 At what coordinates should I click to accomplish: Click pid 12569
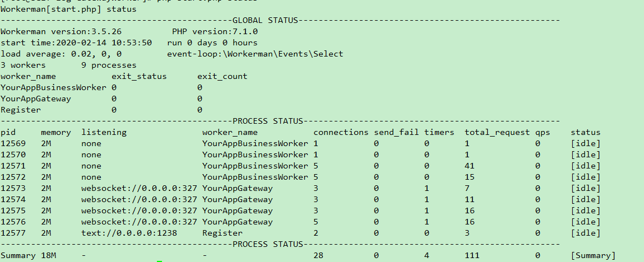[13, 143]
